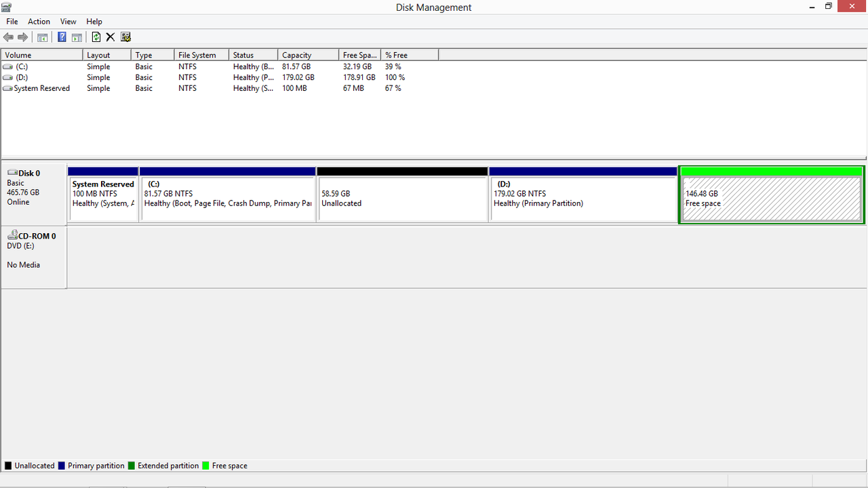Open the Properties/Settings toolbar icon
868x488 pixels.
pyautogui.click(x=125, y=37)
